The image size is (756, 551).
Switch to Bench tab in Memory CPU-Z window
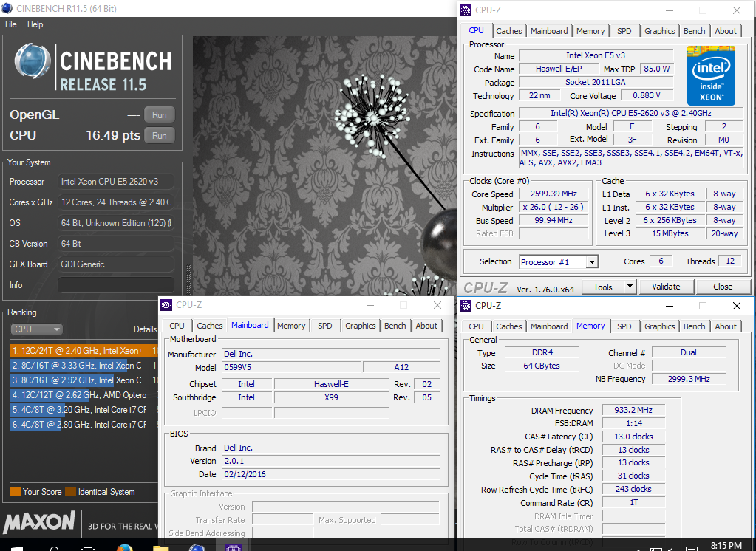coord(694,326)
